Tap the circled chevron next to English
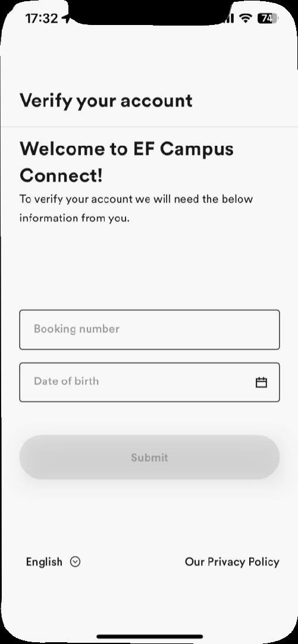298x644 pixels. coord(75,561)
